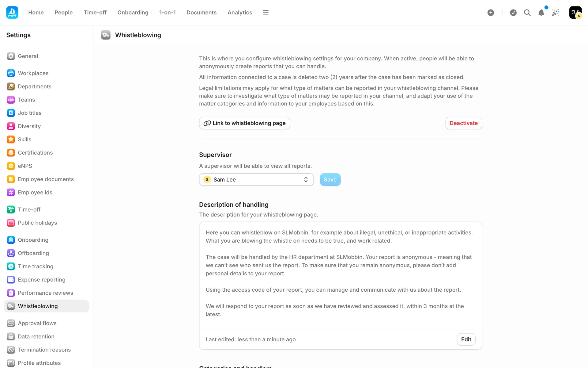Screen dimensions: 588x368
Task: Select Expense reporting in sidebar
Action: (x=41, y=280)
